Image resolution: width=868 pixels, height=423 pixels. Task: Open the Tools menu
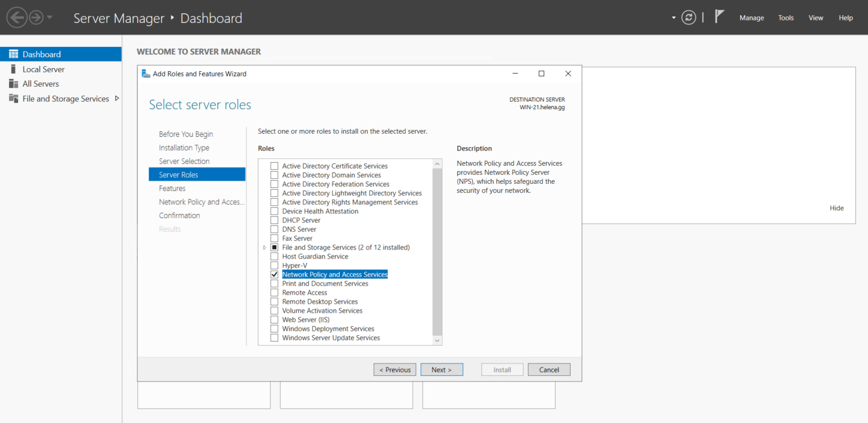point(785,18)
